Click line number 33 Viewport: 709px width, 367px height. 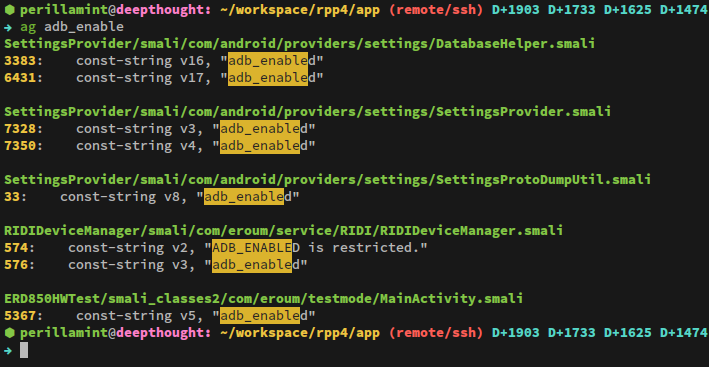12,197
